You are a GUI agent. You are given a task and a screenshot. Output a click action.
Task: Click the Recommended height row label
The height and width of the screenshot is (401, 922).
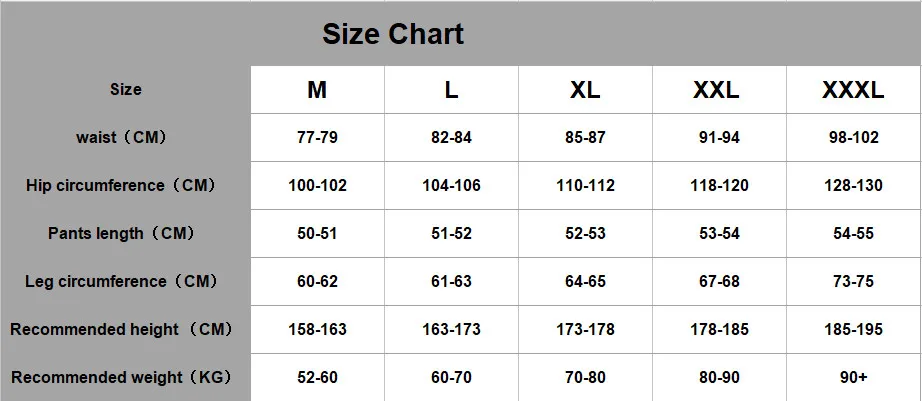(x=122, y=329)
